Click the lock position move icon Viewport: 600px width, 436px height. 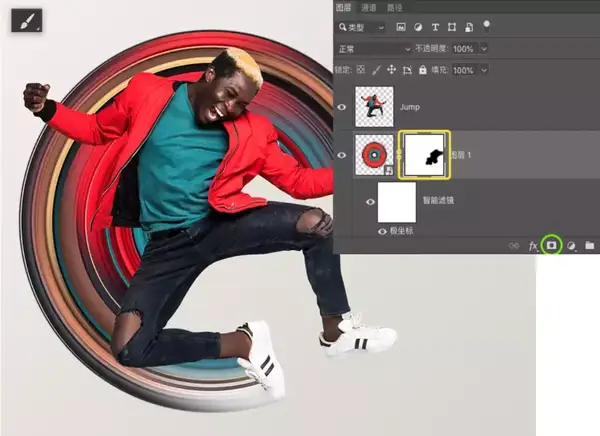[x=392, y=70]
